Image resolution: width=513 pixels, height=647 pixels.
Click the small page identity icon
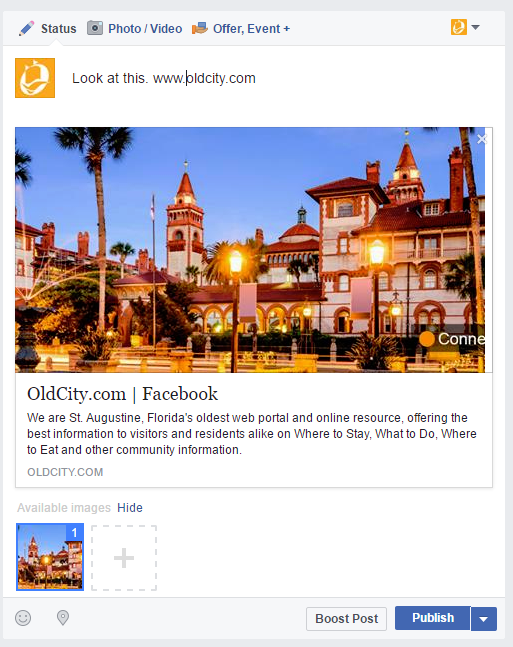click(x=459, y=27)
